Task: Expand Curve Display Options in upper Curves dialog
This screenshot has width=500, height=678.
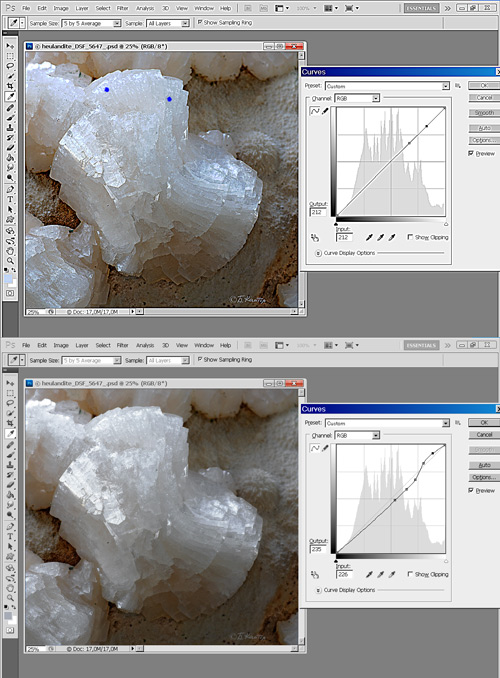Action: coord(318,253)
